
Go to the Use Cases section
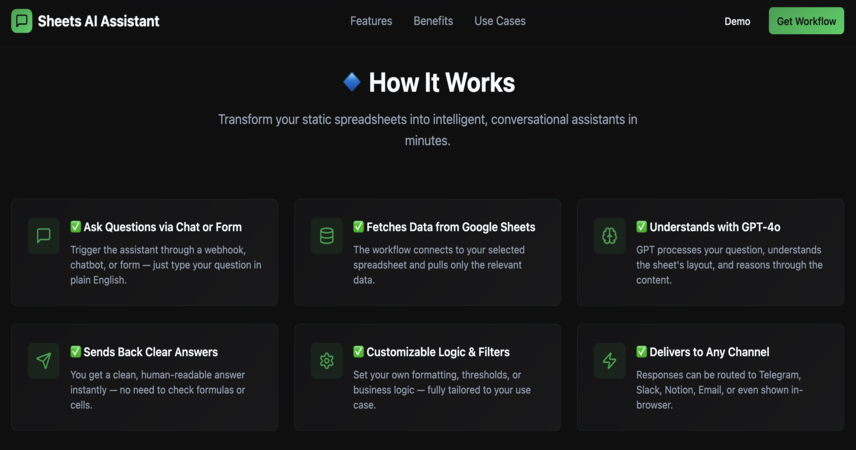(x=500, y=21)
